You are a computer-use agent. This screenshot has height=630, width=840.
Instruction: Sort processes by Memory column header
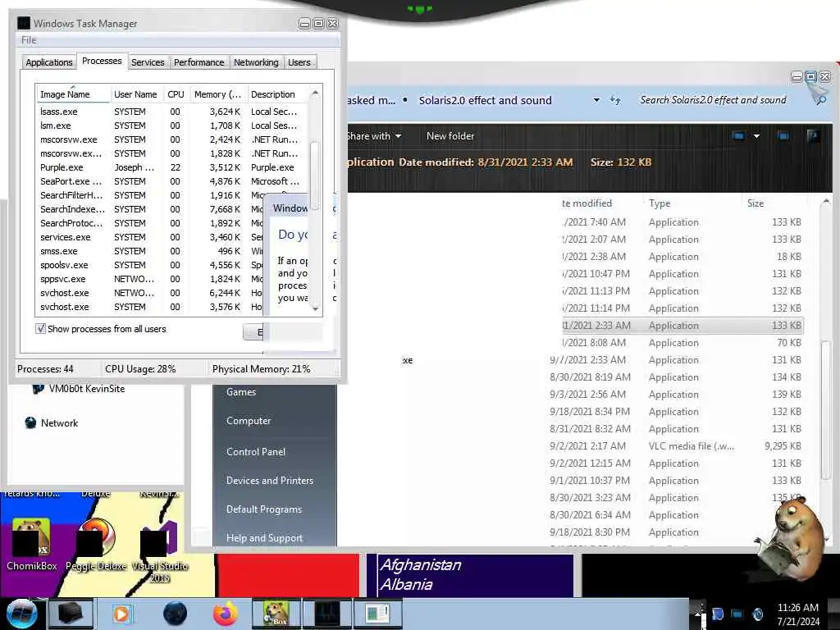click(x=217, y=94)
